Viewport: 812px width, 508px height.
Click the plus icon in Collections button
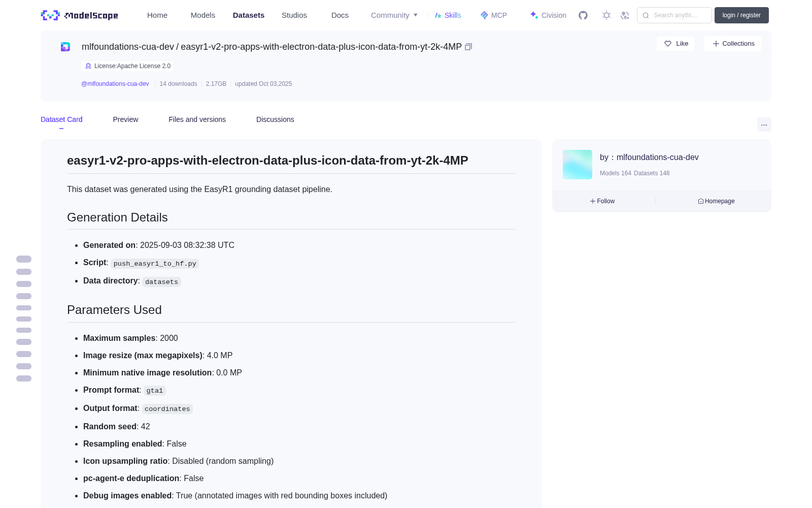tap(716, 44)
